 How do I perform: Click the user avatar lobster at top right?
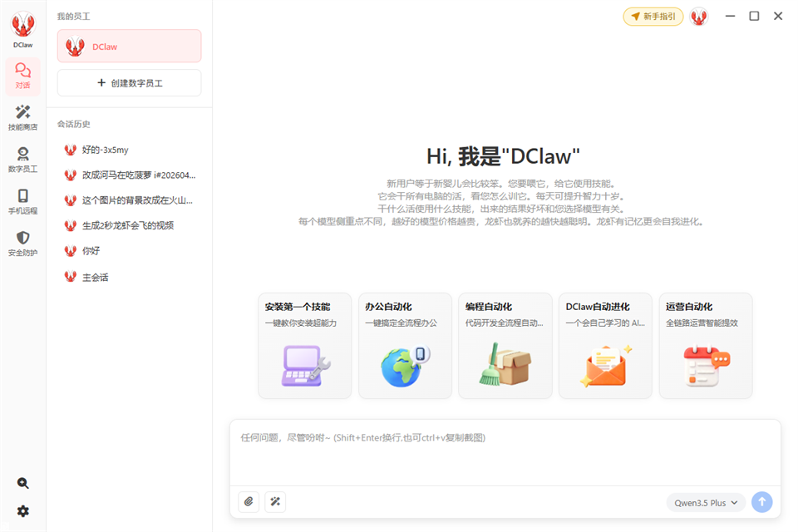point(699,17)
